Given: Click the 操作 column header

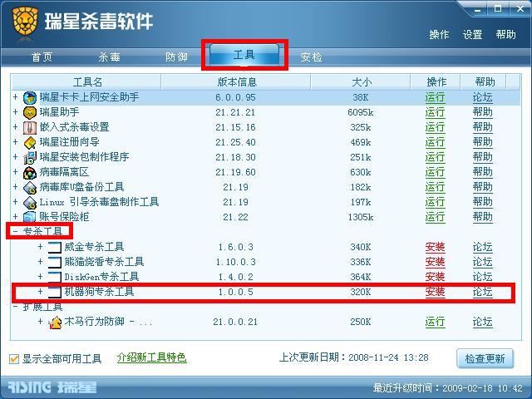Looking at the screenshot, I should coord(436,82).
